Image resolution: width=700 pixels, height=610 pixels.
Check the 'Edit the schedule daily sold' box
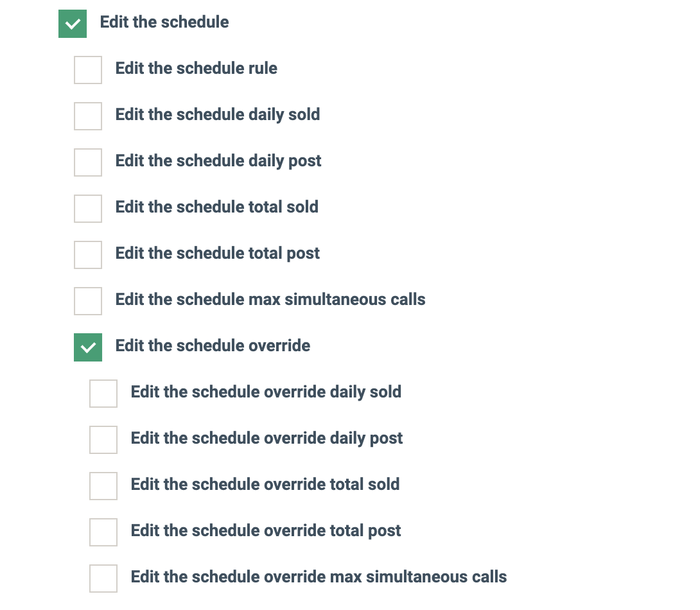coord(88,116)
